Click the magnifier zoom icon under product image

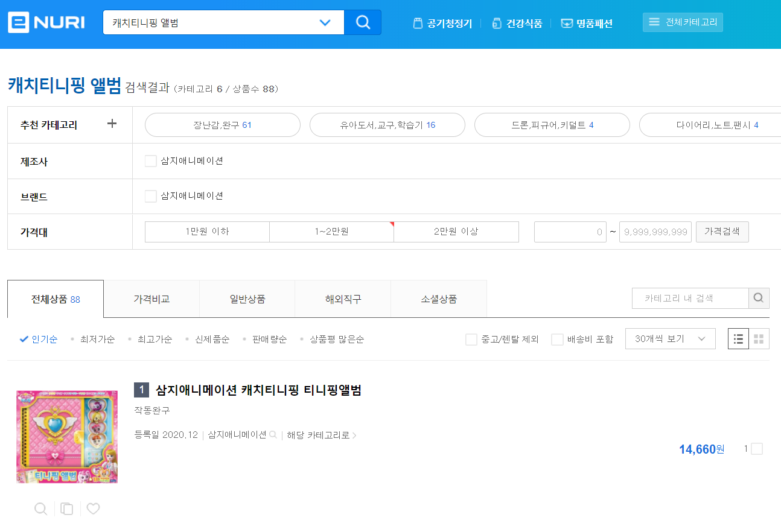tap(41, 509)
